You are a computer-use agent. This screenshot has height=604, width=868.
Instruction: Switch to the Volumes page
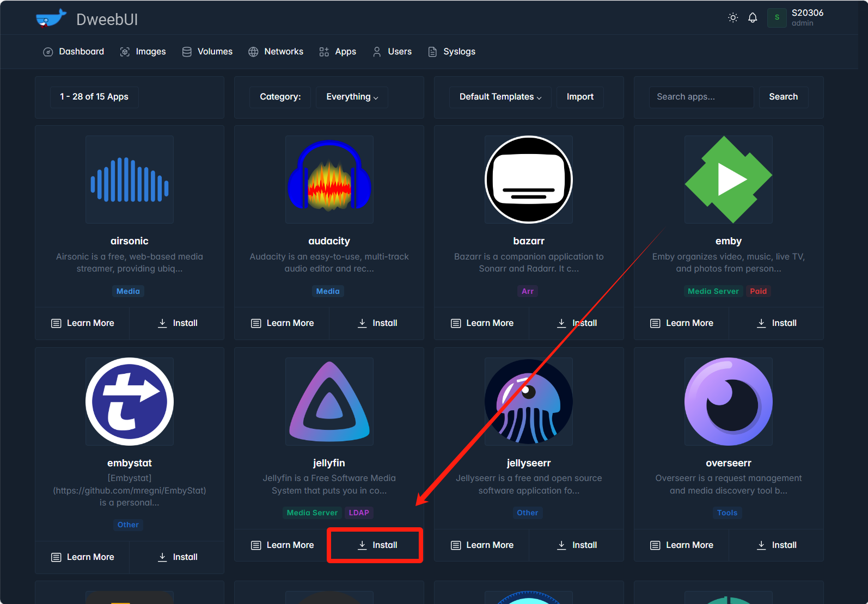[207, 52]
